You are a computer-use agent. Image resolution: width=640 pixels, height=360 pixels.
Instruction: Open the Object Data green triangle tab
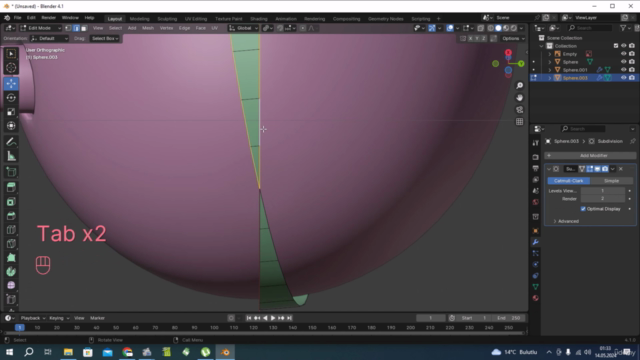[x=536, y=287]
